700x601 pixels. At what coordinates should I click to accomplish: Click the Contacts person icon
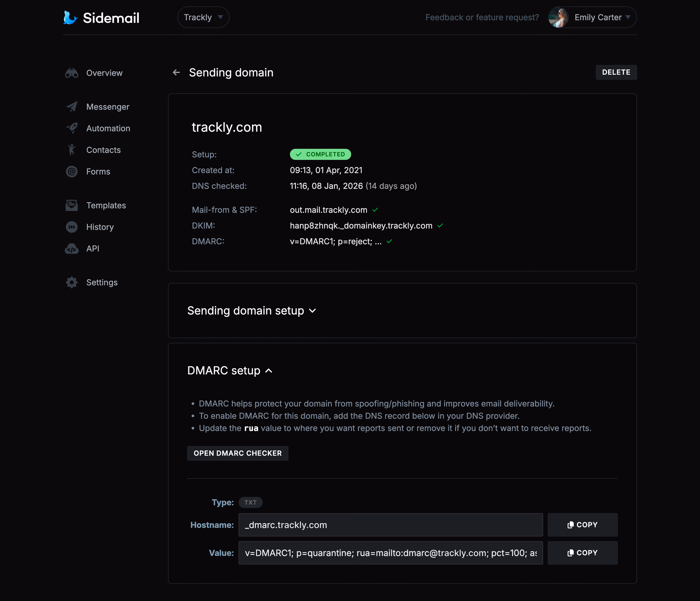pos(71,150)
